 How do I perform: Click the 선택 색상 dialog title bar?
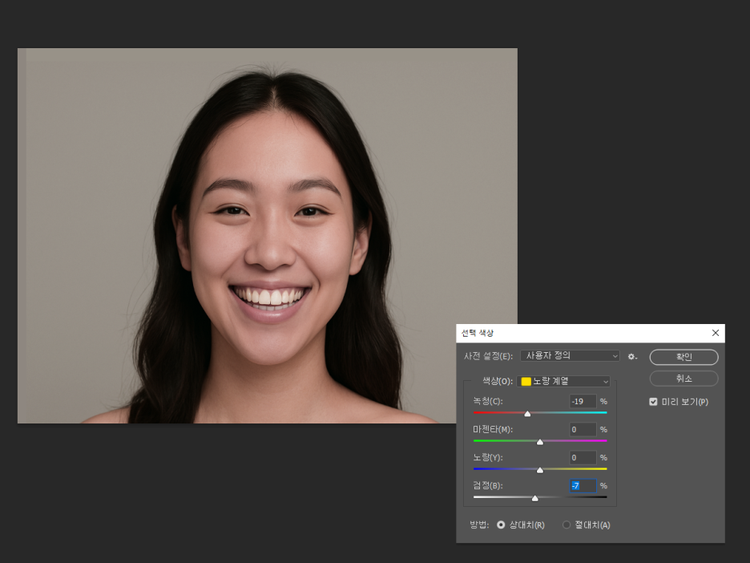(580, 333)
